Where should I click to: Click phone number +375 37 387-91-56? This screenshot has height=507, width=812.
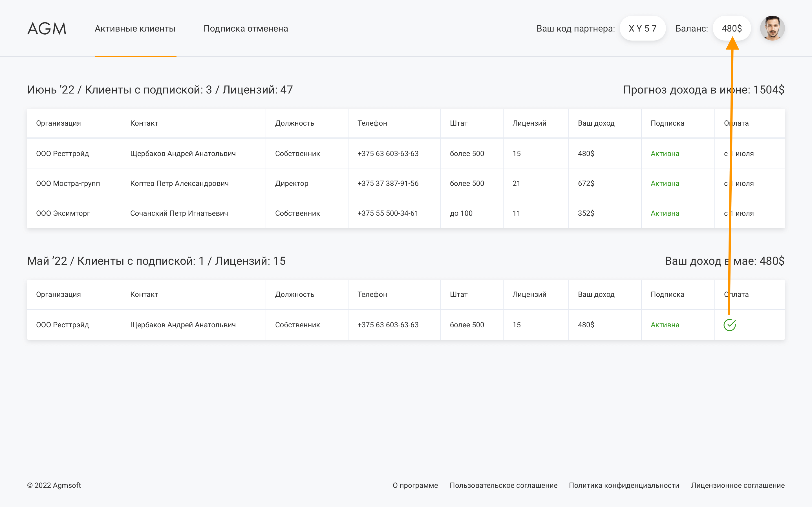tap(388, 183)
